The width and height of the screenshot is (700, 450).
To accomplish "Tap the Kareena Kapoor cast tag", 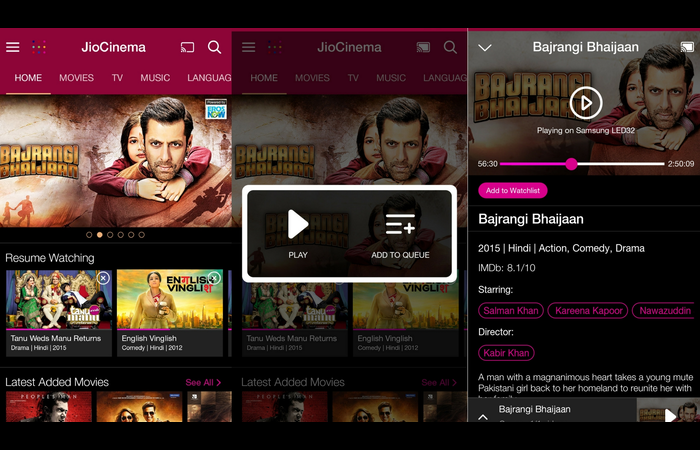I will pyautogui.click(x=588, y=311).
